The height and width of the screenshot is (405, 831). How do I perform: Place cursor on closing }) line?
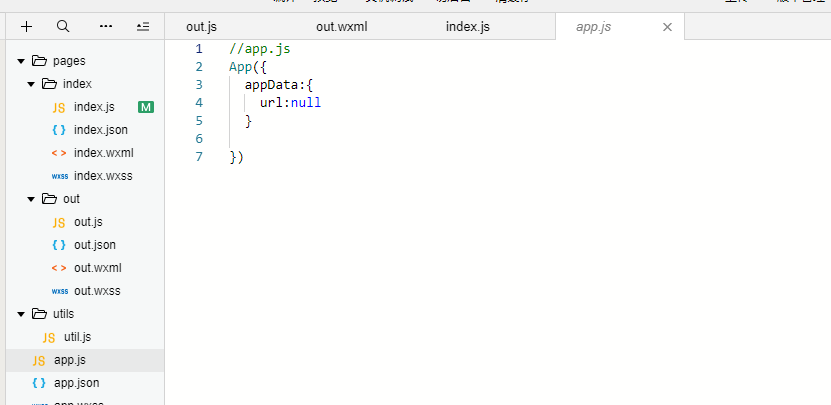click(x=236, y=157)
